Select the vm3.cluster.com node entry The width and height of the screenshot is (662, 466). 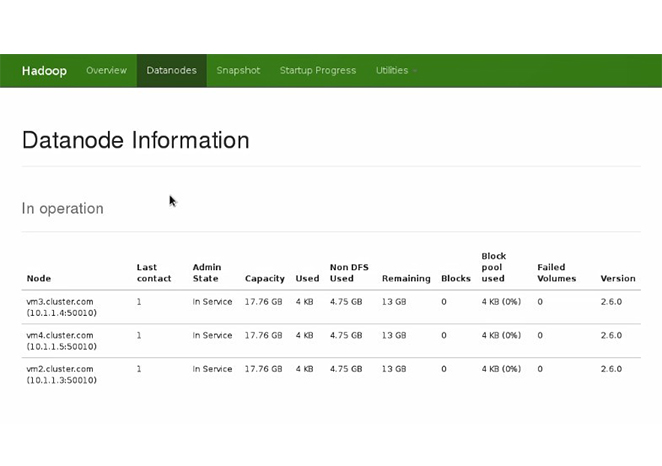59,302
